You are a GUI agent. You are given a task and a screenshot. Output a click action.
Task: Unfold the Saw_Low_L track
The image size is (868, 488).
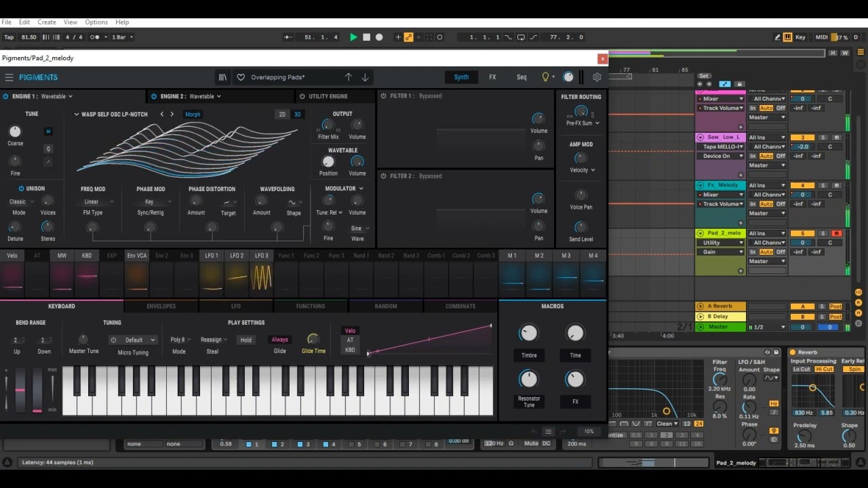click(x=701, y=137)
